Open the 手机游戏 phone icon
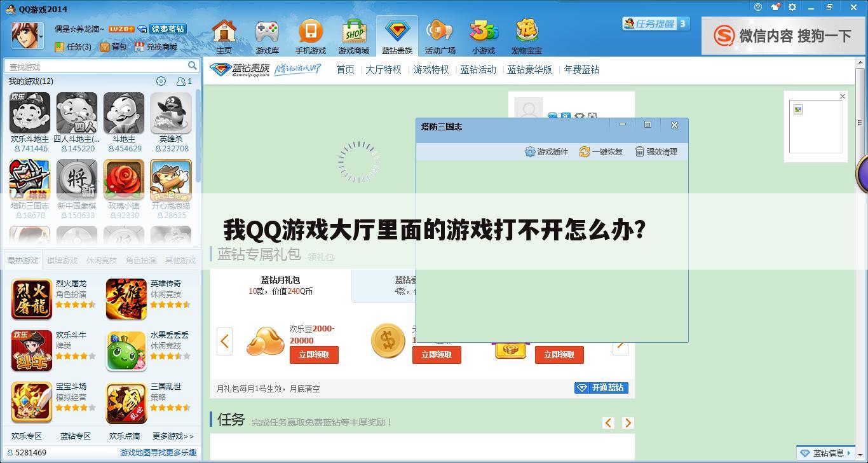The height and width of the screenshot is (463, 868). point(310,31)
